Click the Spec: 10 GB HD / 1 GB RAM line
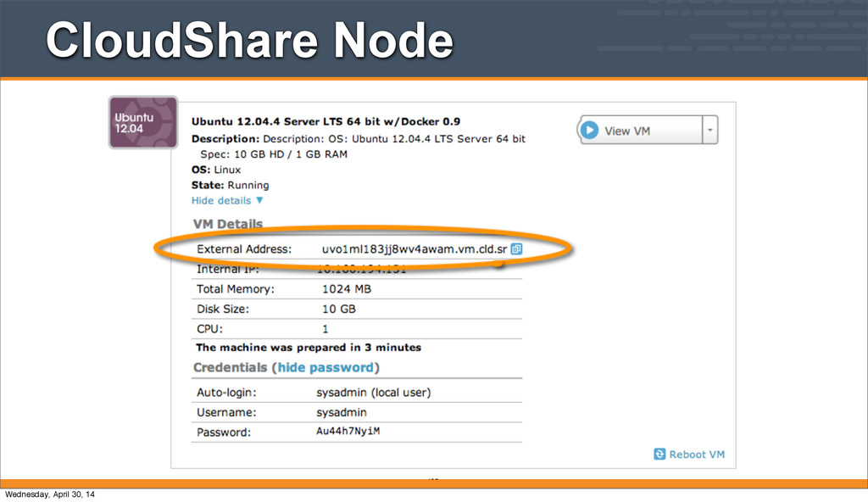The image size is (868, 502). [x=274, y=154]
